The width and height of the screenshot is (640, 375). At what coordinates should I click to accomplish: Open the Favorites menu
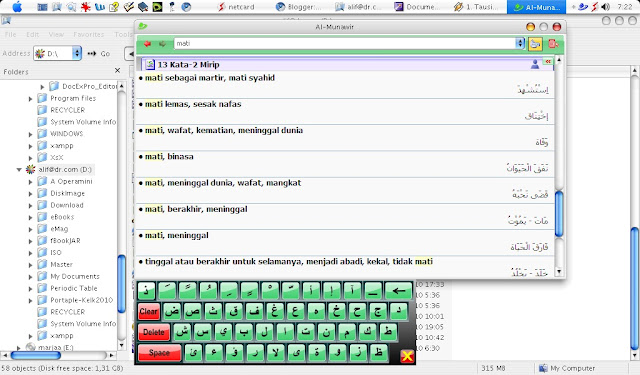[x=89, y=35]
